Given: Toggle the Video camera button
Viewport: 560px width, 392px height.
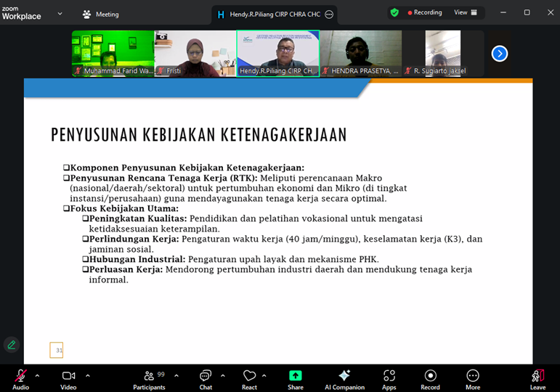Looking at the screenshot, I should (68, 380).
